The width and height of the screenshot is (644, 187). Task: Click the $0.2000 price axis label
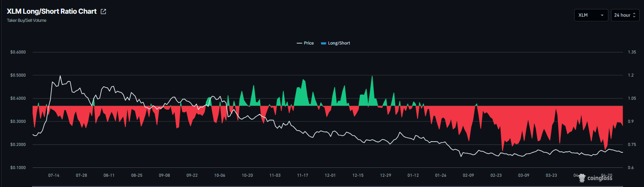(x=18, y=145)
